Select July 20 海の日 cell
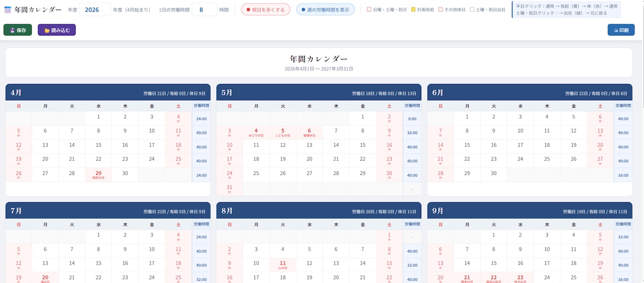 (x=45, y=278)
